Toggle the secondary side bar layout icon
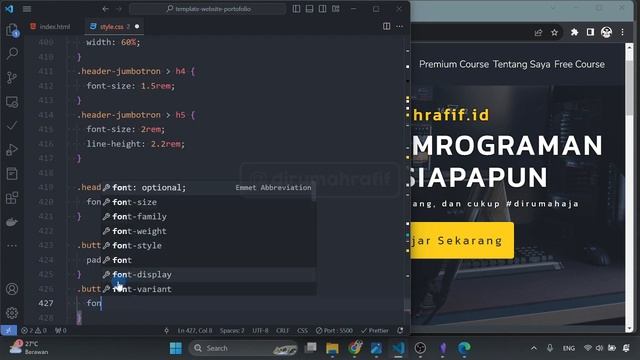This screenshot has width=640, height=360. 322,9
